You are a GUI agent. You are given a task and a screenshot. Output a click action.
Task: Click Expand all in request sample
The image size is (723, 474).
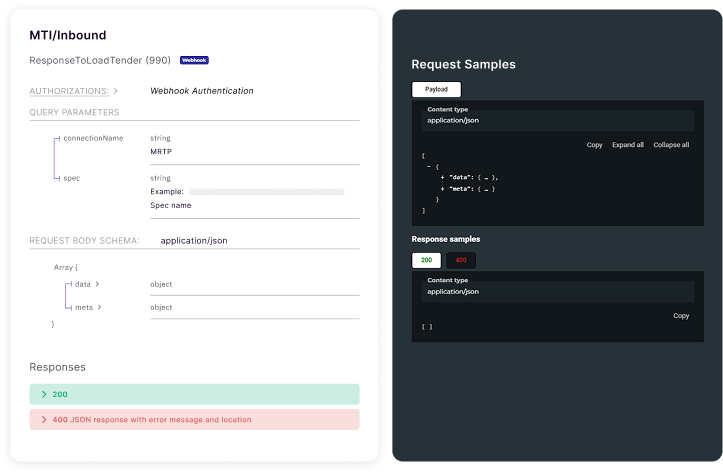click(x=628, y=145)
